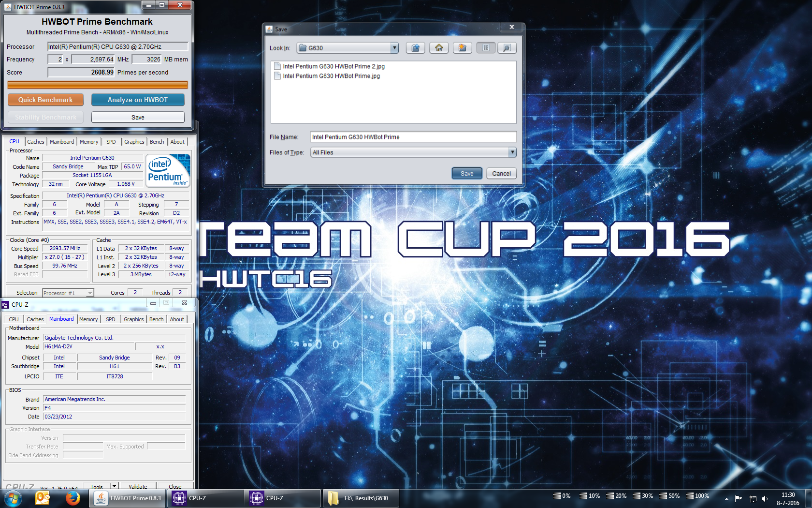
Task: Click the BIOS date 03/23/2012 value
Action: tap(114, 417)
